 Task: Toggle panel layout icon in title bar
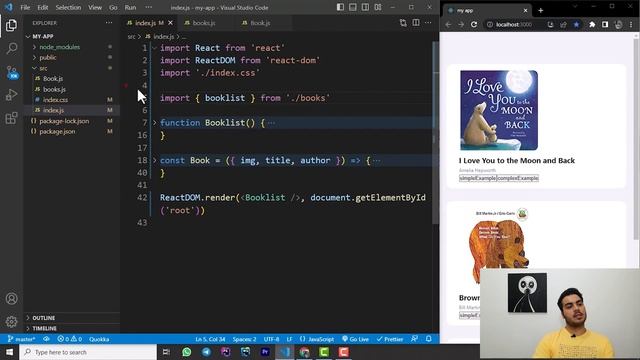pyautogui.click(x=353, y=7)
